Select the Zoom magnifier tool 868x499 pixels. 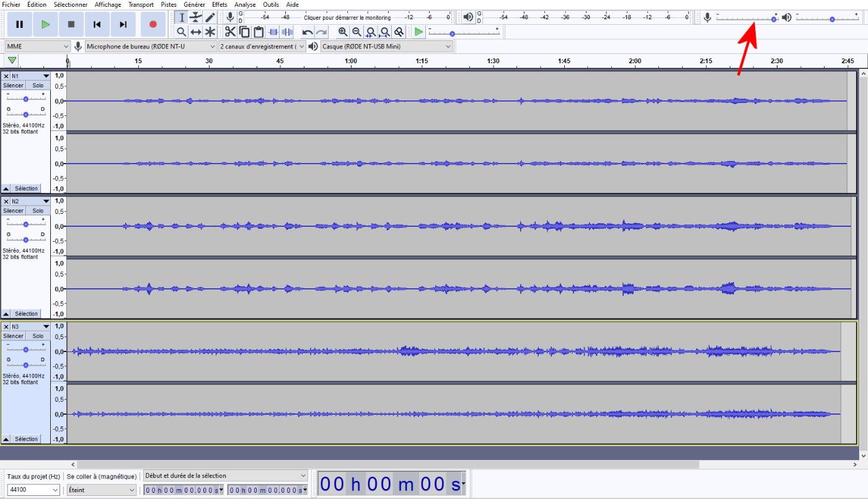tap(182, 32)
